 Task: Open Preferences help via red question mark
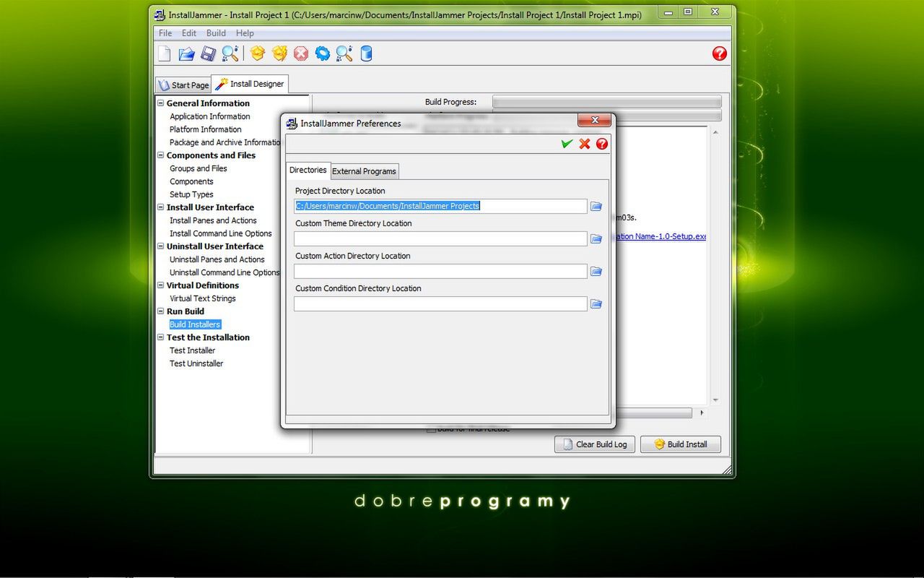click(x=602, y=144)
